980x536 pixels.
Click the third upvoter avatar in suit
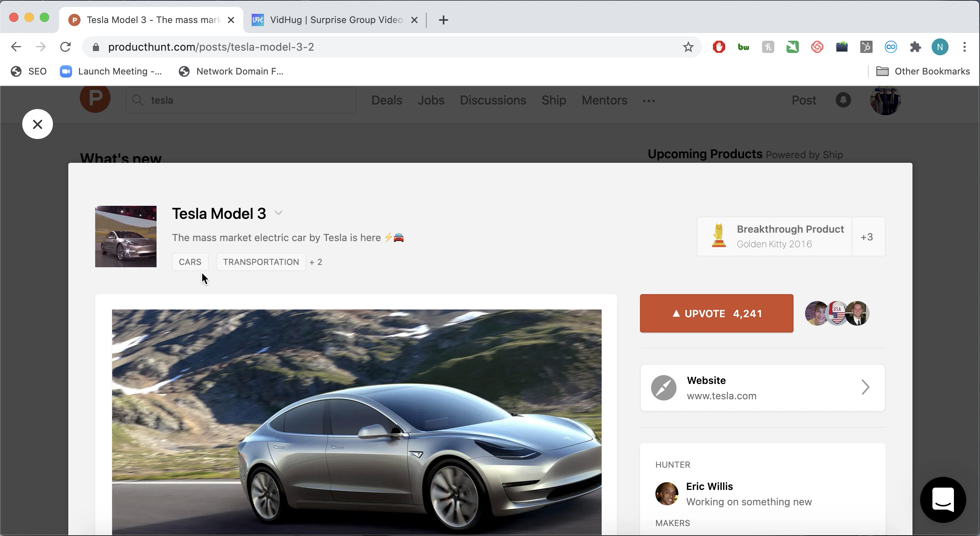pos(857,313)
